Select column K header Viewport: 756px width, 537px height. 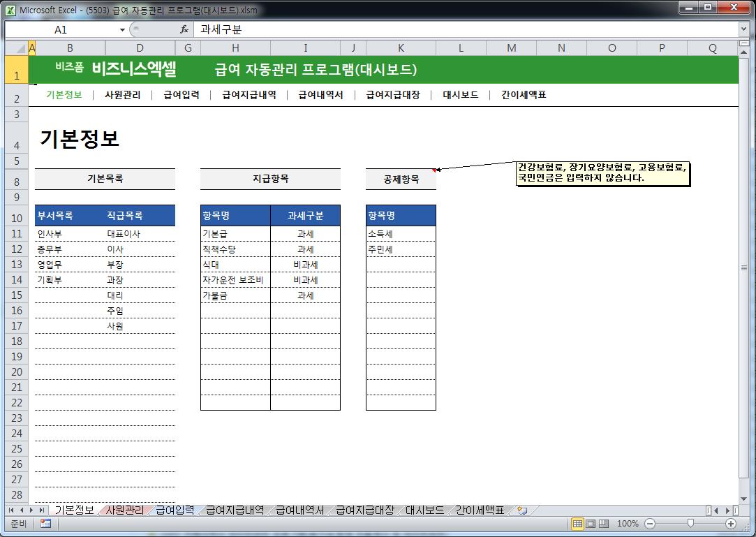(401, 47)
